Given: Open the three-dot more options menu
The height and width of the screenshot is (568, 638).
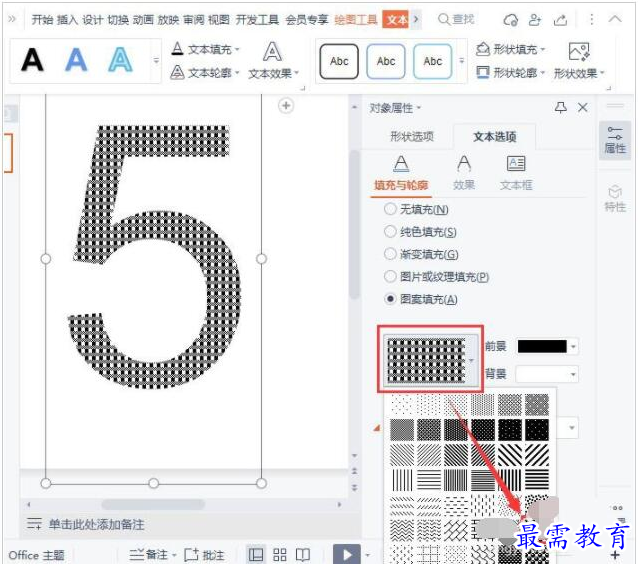Looking at the screenshot, I should tap(592, 19).
